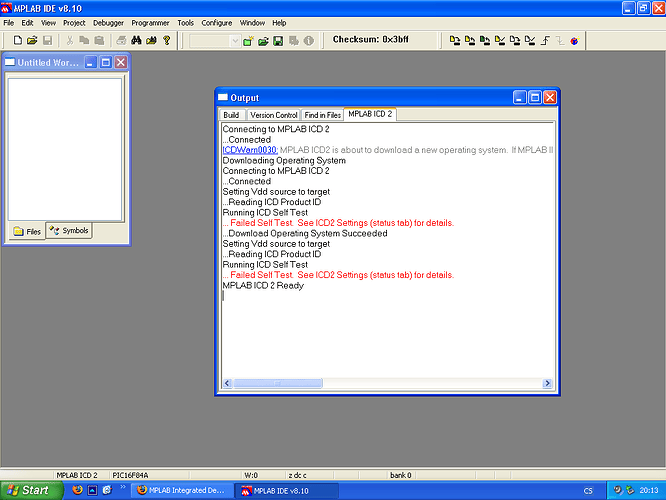Screen dimensions: 666x500
Task: Click the Firefox quick launch icon
Action: [x=77, y=490]
